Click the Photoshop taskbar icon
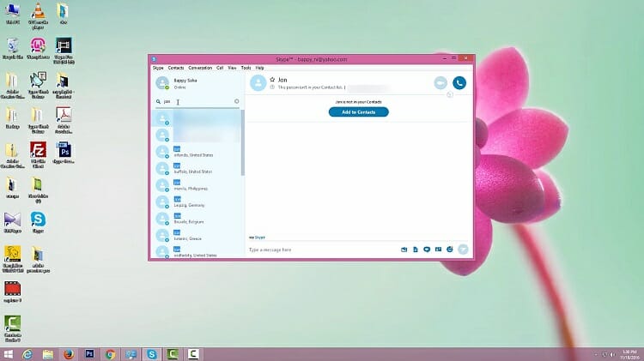The height and width of the screenshot is (361, 644). click(x=89, y=354)
